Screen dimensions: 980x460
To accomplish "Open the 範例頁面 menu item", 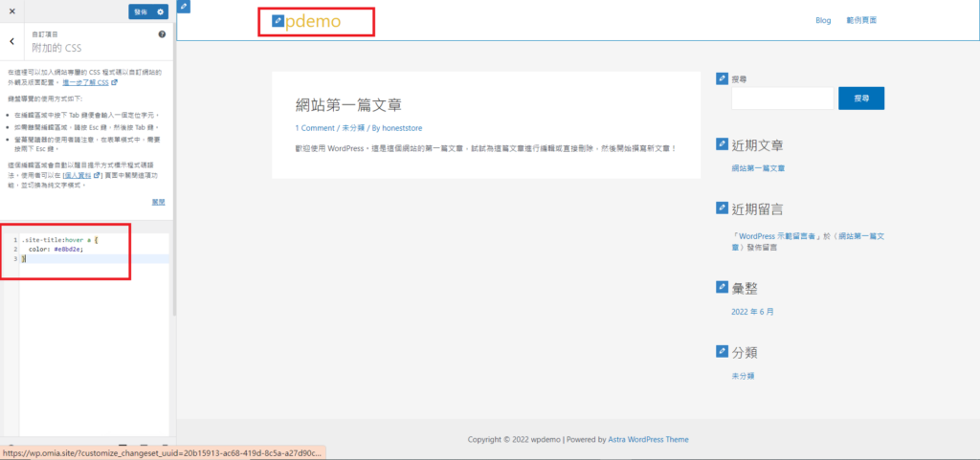I will pyautogui.click(x=861, y=20).
